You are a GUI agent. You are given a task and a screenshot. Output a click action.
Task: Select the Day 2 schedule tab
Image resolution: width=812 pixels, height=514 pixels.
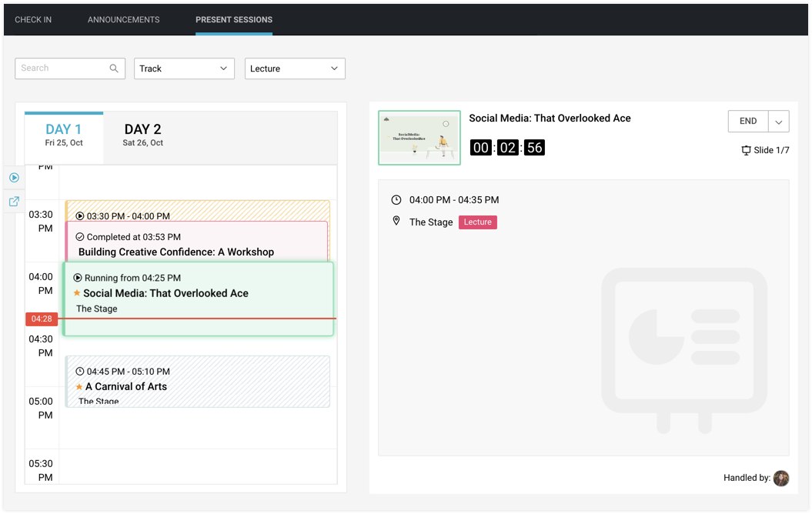(143, 135)
